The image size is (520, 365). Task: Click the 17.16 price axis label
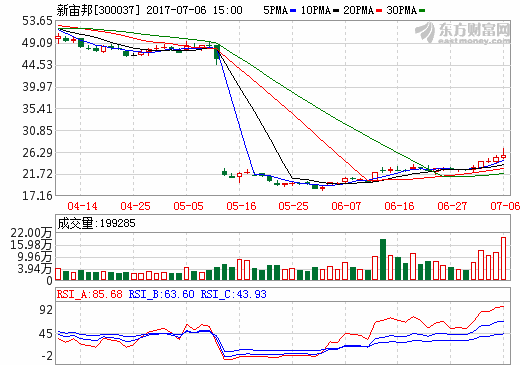(37, 196)
